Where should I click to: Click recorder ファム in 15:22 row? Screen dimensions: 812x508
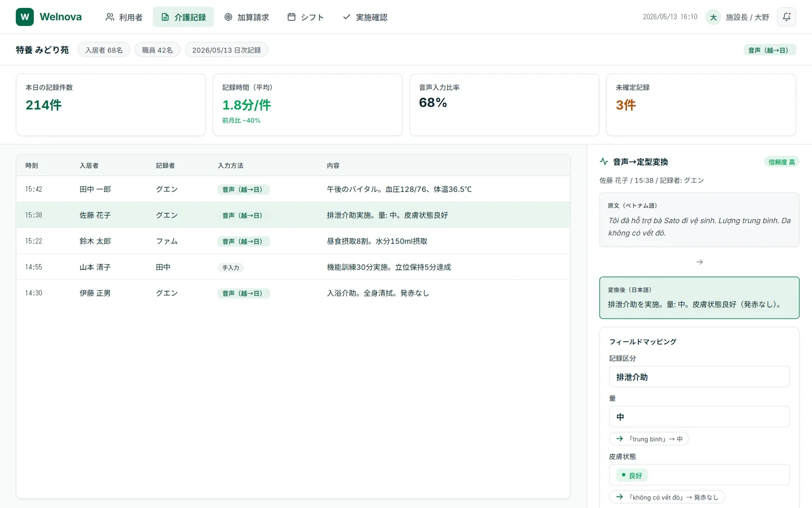(x=167, y=241)
